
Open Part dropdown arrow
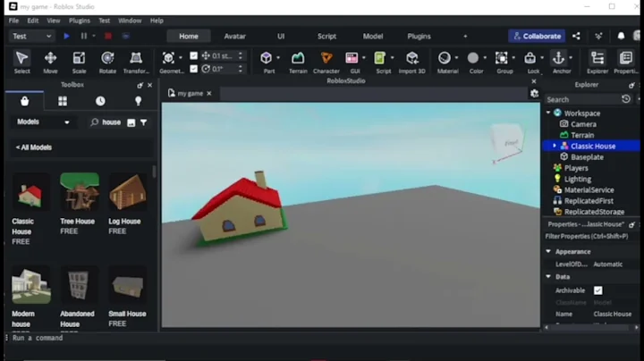click(278, 58)
